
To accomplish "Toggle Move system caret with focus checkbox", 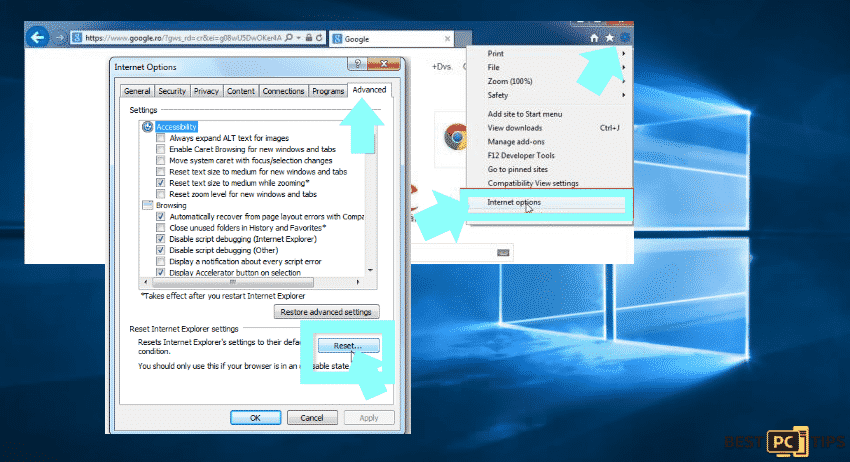I will 160,161.
